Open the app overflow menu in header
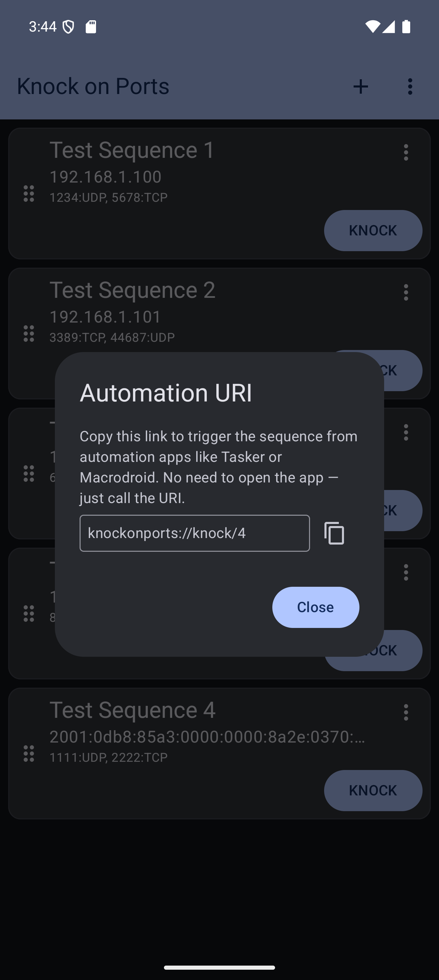 tap(410, 87)
